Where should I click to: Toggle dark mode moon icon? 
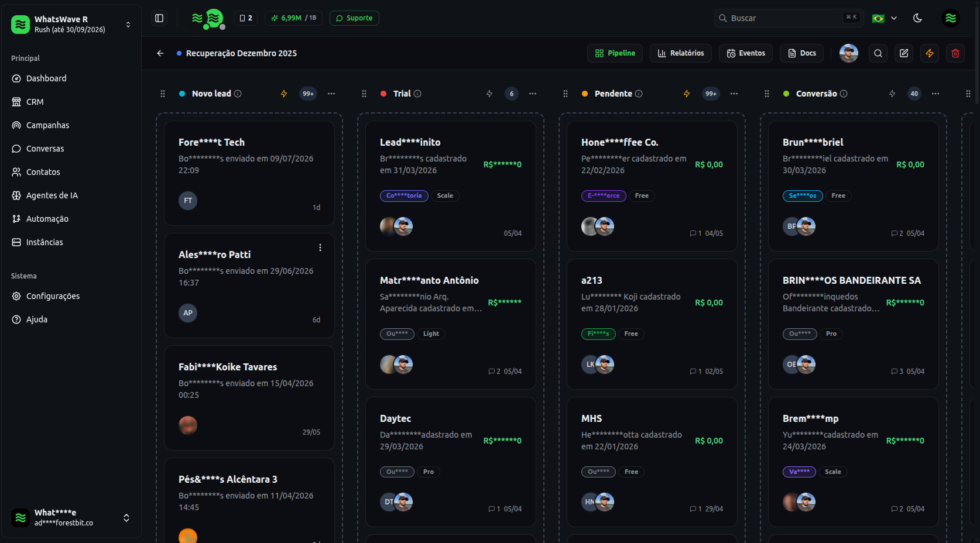[x=917, y=18]
